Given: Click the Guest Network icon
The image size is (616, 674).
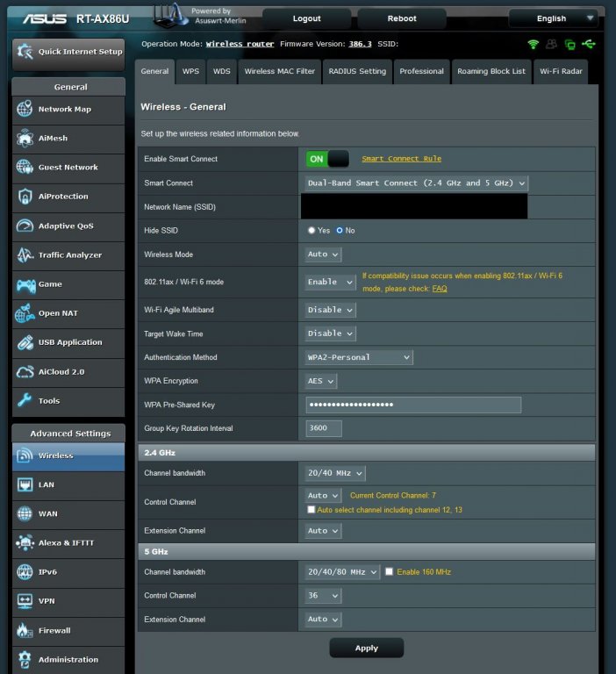Looking at the screenshot, I should 25,167.
